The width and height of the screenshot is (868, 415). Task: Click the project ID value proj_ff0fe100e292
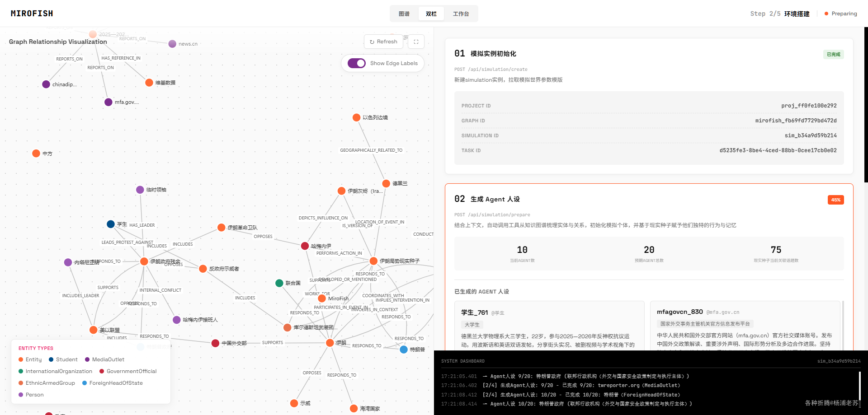click(x=809, y=106)
